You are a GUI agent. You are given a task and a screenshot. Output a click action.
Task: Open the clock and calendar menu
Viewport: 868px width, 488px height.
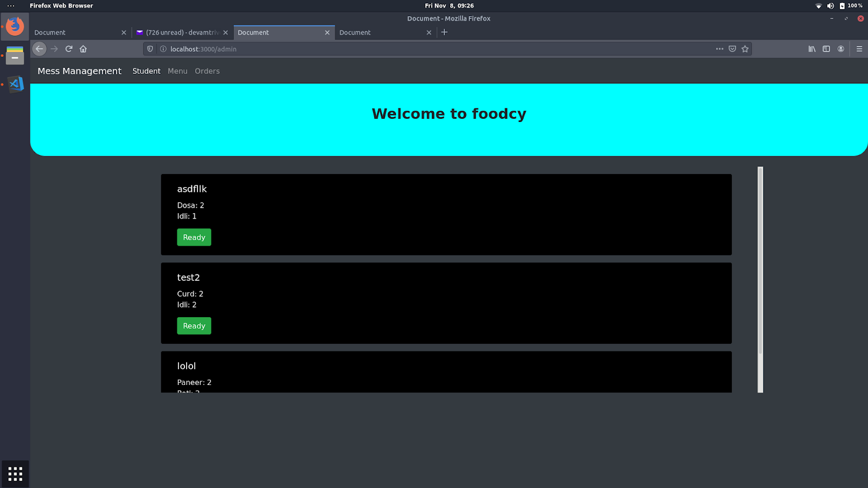449,5
